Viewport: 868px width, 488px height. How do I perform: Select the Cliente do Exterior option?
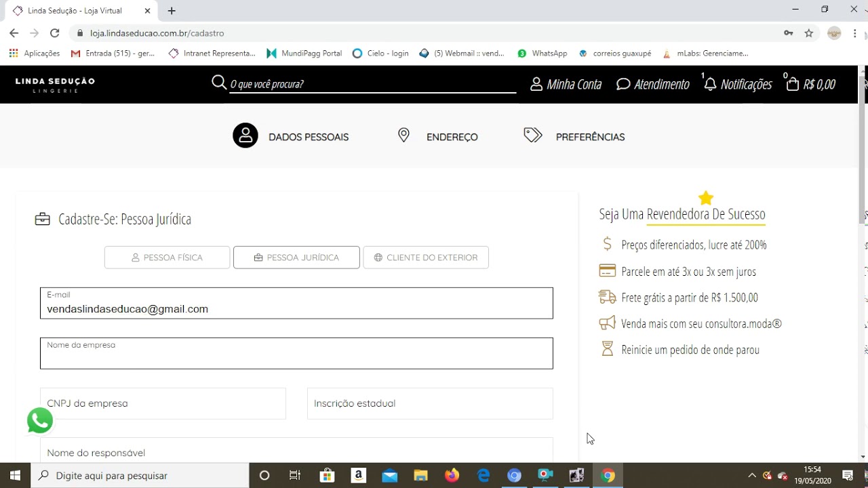(x=426, y=258)
